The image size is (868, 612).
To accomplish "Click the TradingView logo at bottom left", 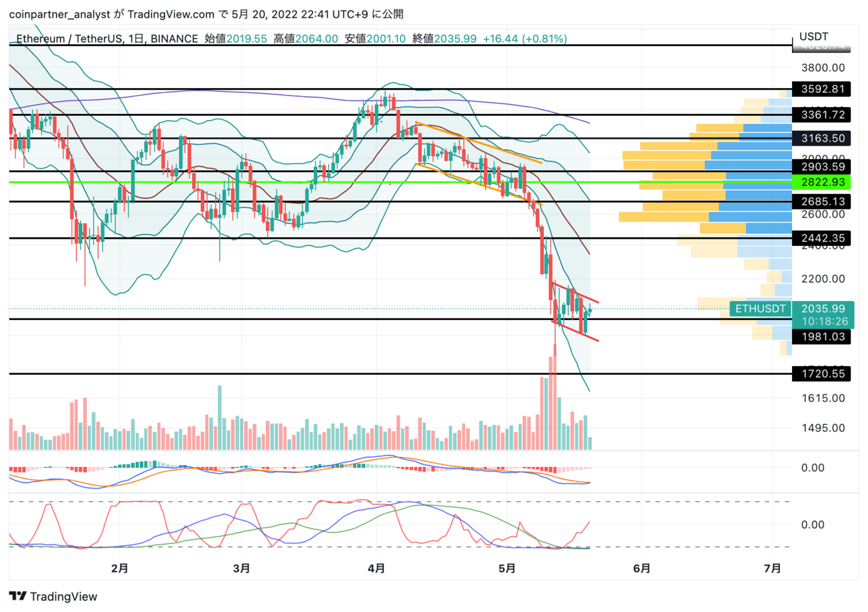I will click(54, 596).
